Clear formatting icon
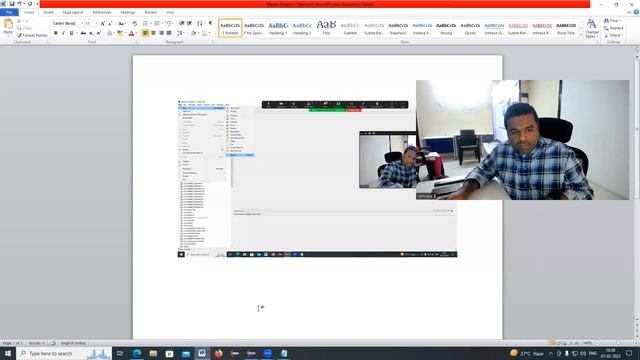The width and height of the screenshot is (640, 360). coord(135,23)
